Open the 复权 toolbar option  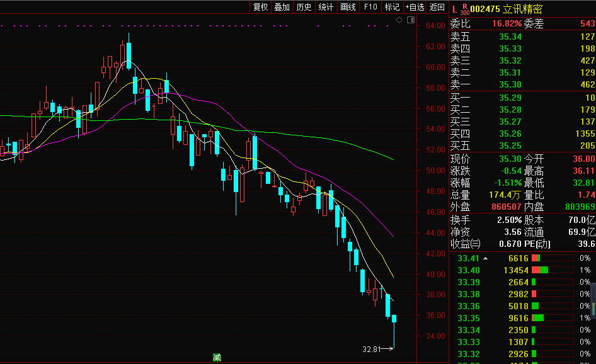point(260,7)
